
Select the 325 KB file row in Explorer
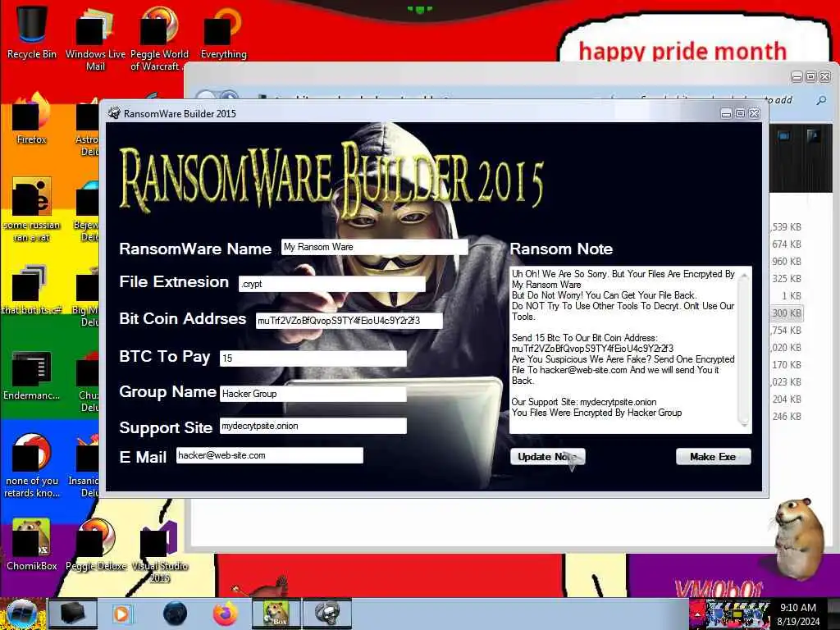pos(787,279)
